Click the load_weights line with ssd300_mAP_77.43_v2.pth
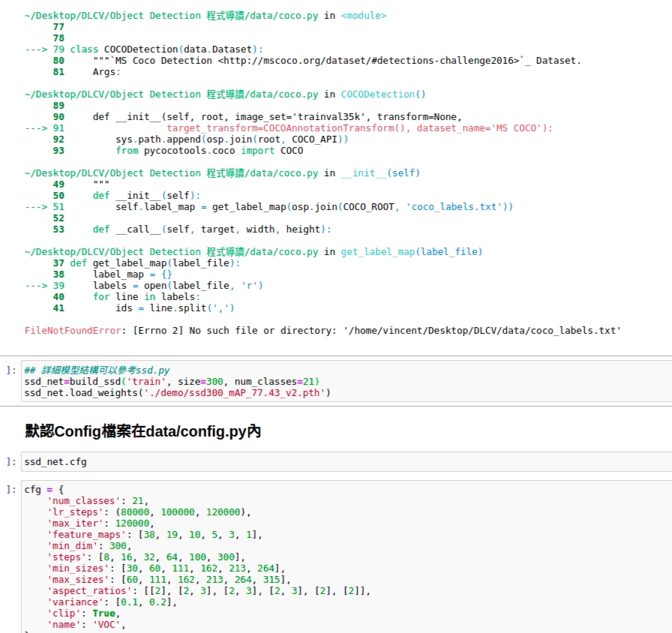 coord(178,393)
